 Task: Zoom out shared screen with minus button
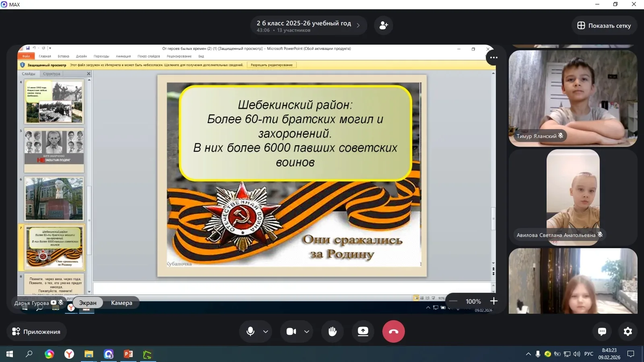tap(454, 301)
